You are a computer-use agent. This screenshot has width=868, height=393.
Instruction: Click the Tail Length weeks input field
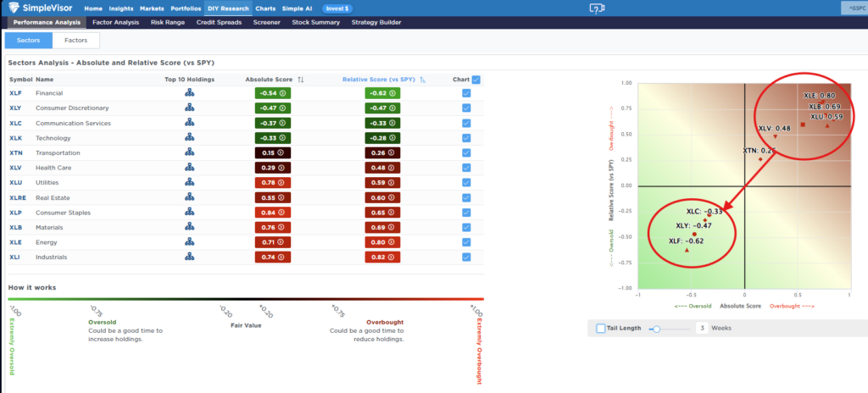coord(702,328)
